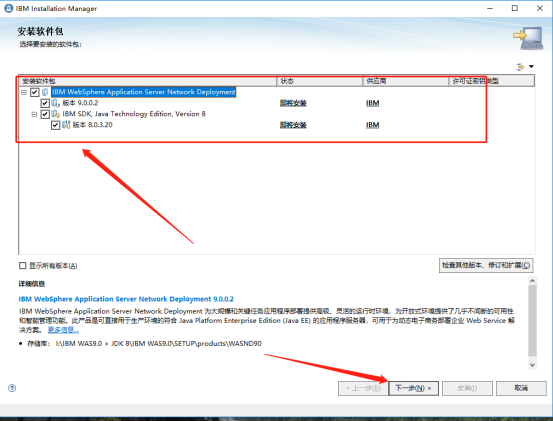Minimize the IBM Installation Manager window

pos(490,8)
